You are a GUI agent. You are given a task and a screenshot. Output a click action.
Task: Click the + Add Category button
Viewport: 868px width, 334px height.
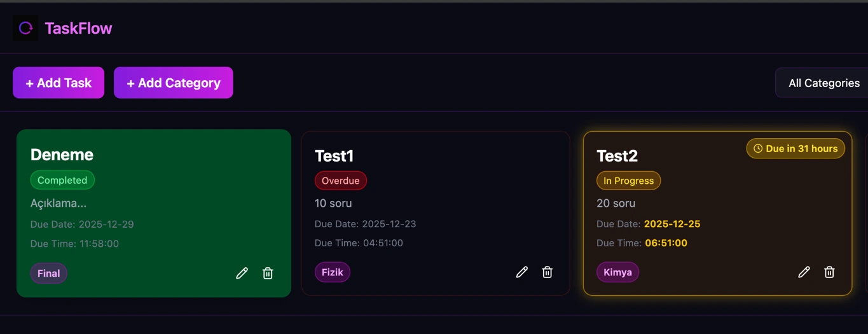(x=174, y=83)
